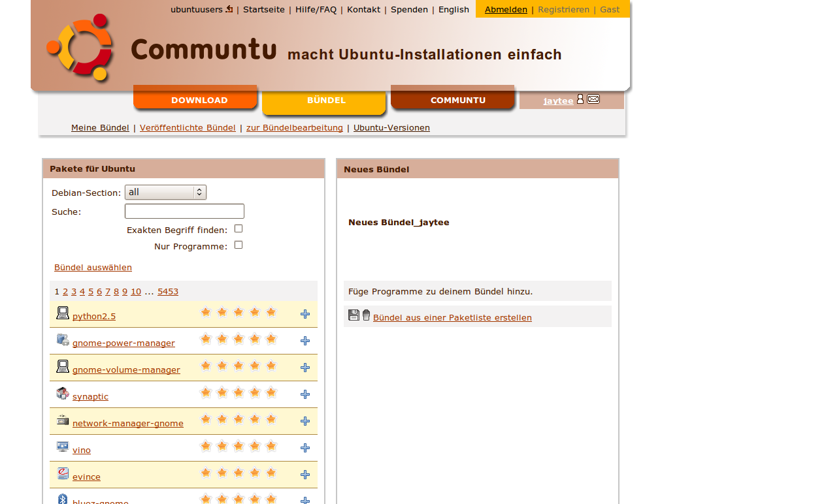Open the network-manager-gnome package link

128,423
